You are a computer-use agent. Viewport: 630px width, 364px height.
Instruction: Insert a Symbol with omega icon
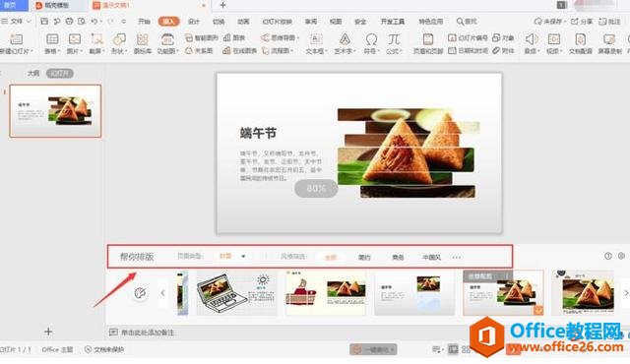371,39
